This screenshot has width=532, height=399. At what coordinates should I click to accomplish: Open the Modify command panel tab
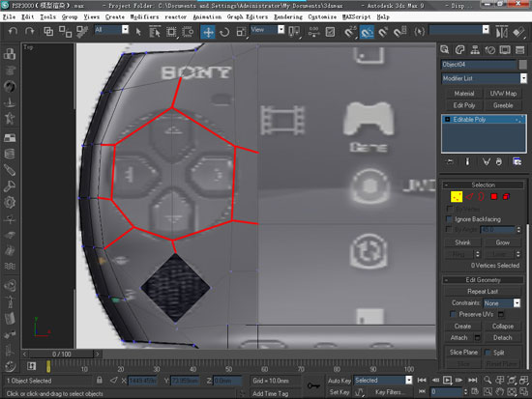[459, 50]
